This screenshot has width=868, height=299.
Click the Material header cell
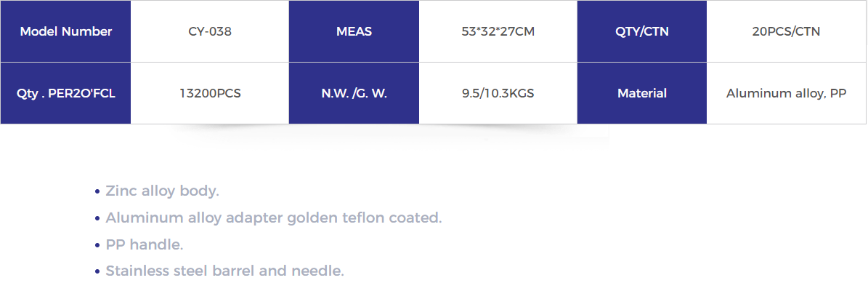642,93
